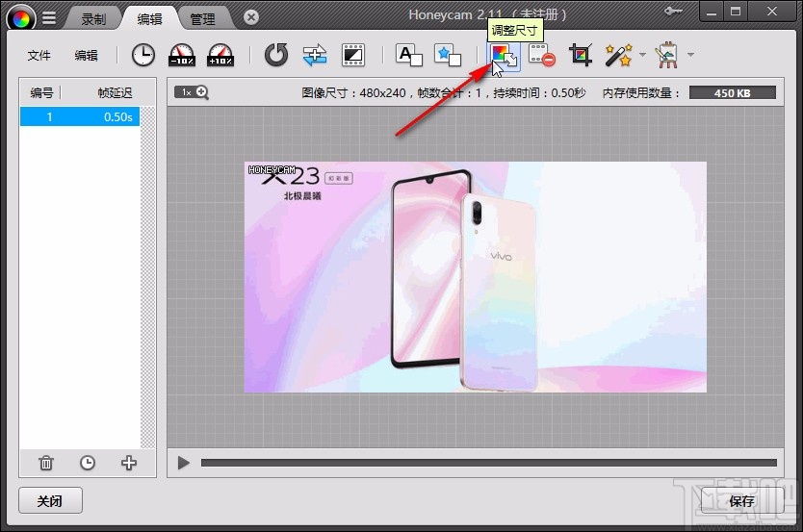Viewport: 803px width, 532px height.
Task: Click the 内存使用数量 label
Action: tap(640, 92)
